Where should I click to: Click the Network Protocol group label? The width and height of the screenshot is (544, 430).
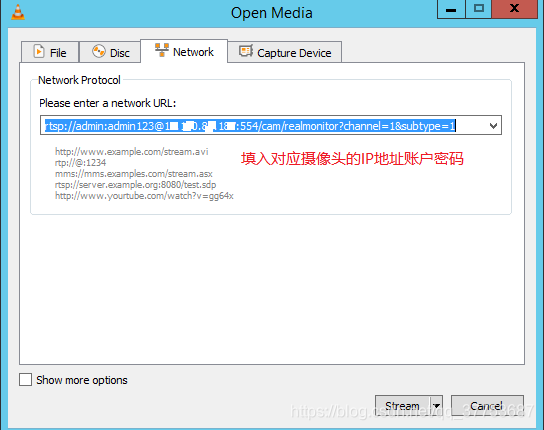(x=79, y=80)
